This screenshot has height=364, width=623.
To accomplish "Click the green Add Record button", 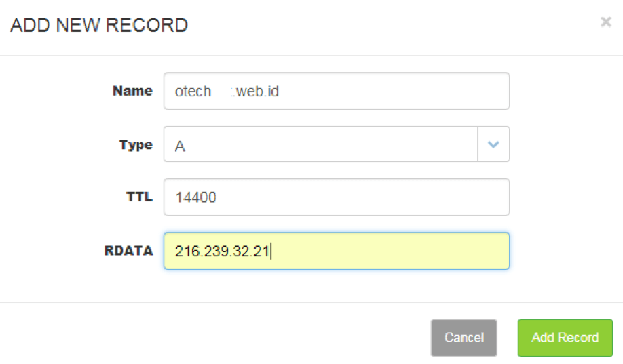I will [x=565, y=338].
